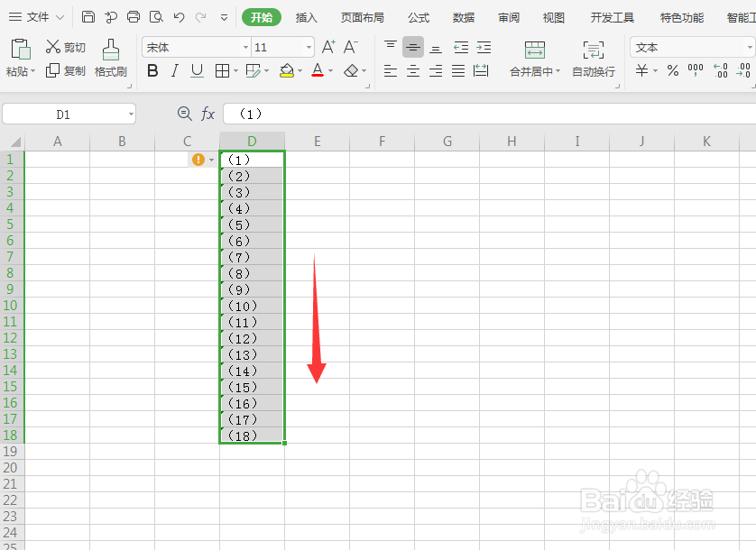756x550 pixels.
Task: Open the font size 11 dropdown
Action: (x=309, y=47)
